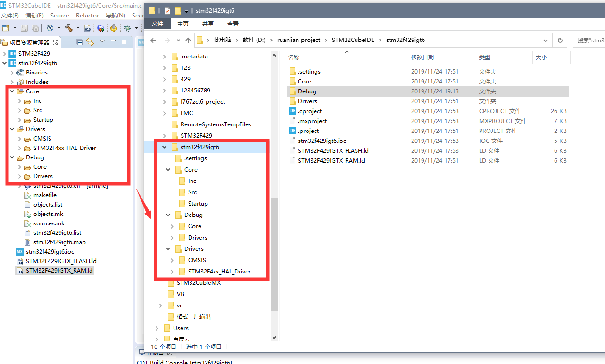The height and width of the screenshot is (364, 605).
Task: Collapse All in Project Explorer toolbar
Action: pos(79,41)
